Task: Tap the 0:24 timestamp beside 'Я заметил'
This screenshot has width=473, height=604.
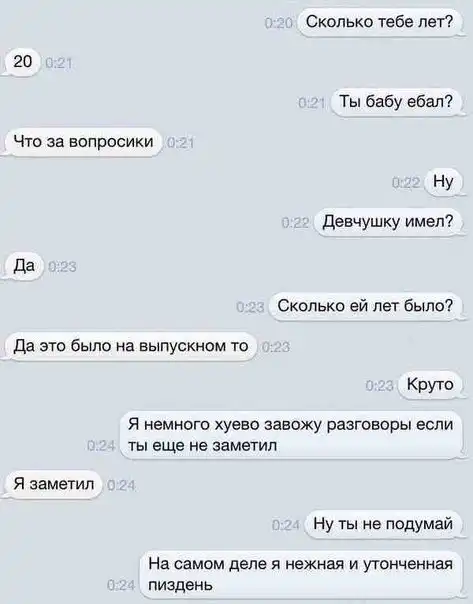Action: (121, 486)
